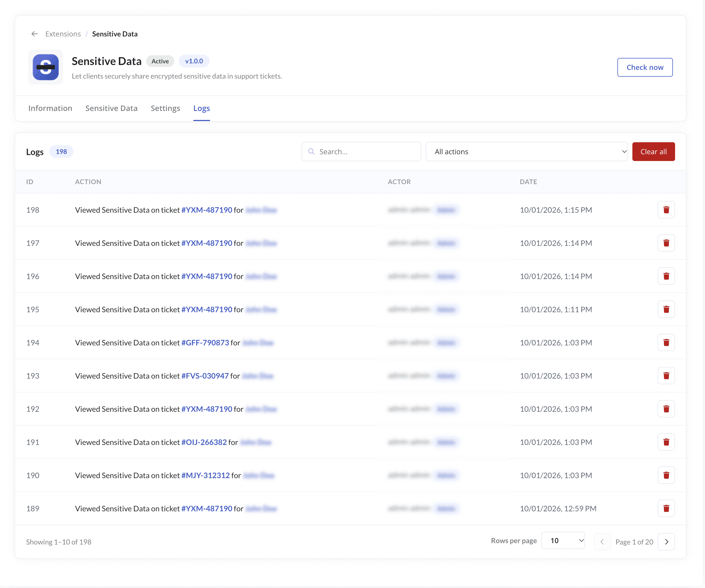Click the magnifier icon in search
This screenshot has height=588, width=705.
coord(311,152)
